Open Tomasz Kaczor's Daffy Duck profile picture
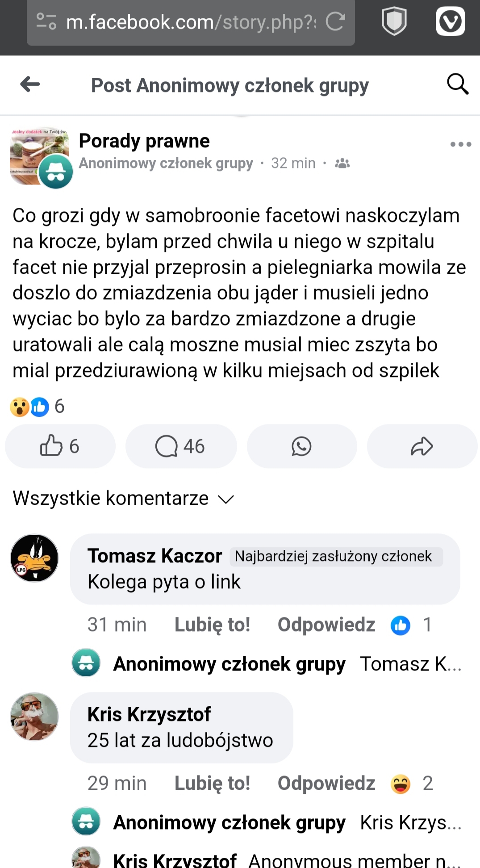The image size is (480, 868). click(x=34, y=558)
